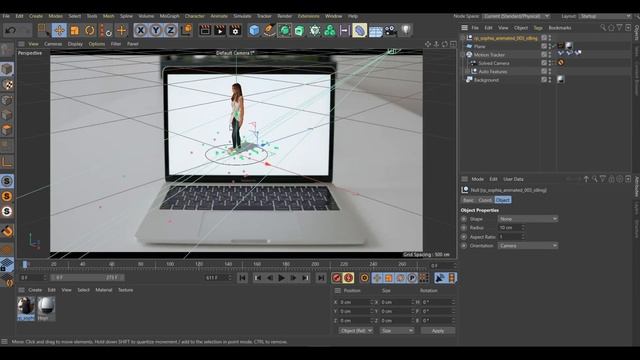
Task: Expand the Motion Tracker tree item
Action: tap(463, 55)
